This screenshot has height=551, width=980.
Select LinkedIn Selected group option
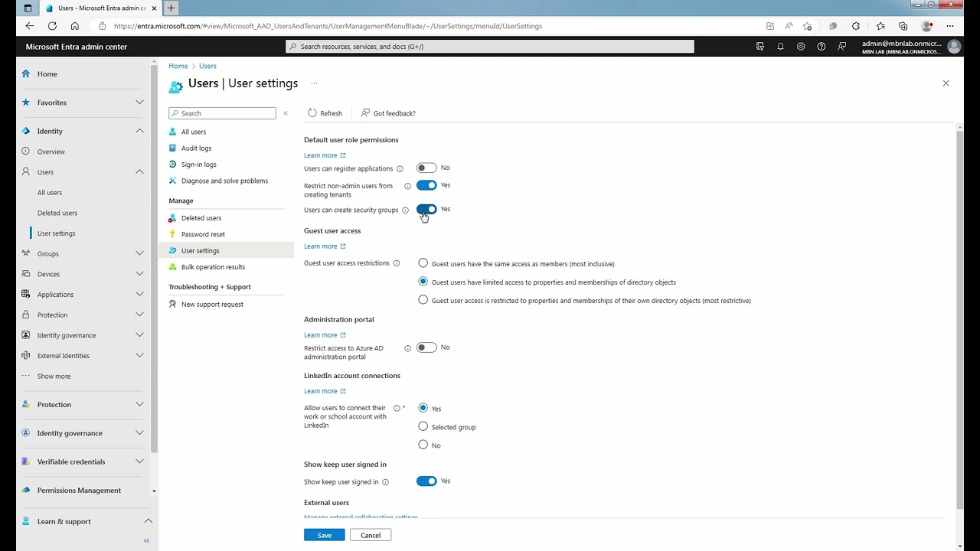[x=423, y=426]
